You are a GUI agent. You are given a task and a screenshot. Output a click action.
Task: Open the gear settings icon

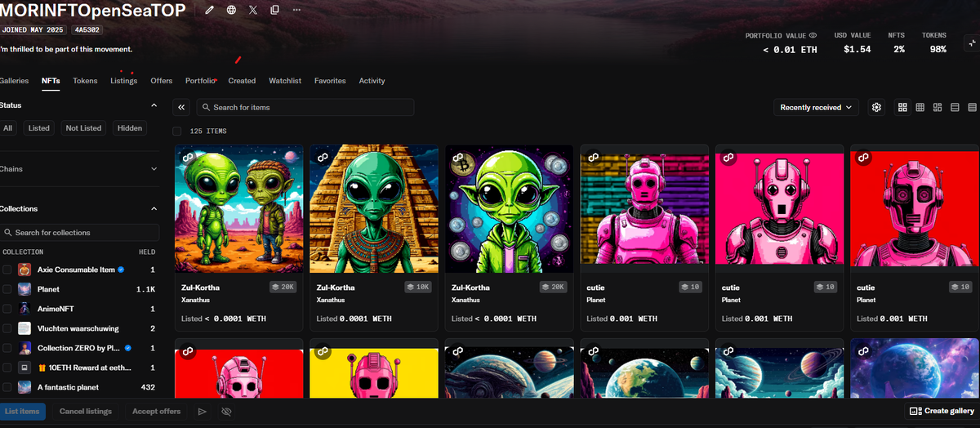[x=876, y=107]
